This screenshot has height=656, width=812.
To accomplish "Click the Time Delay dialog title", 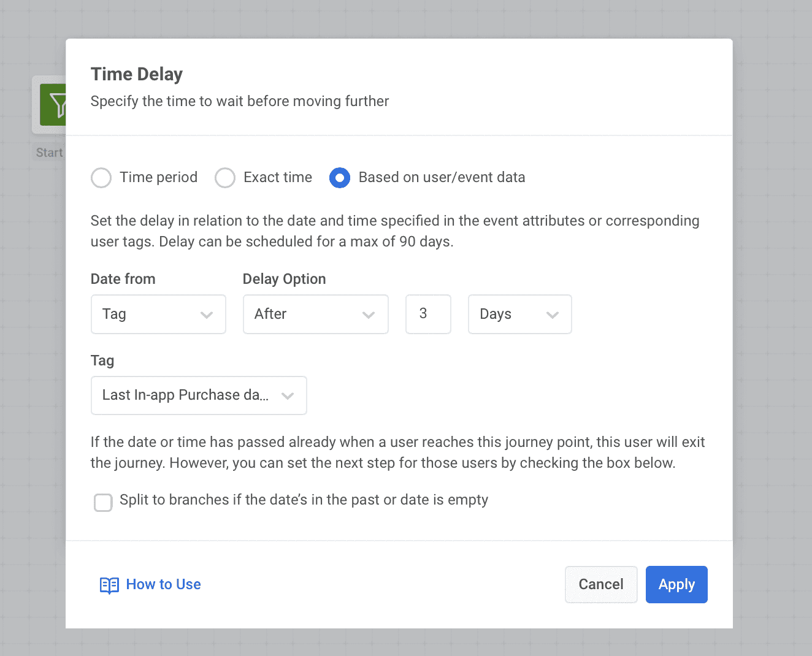I will (136, 74).
